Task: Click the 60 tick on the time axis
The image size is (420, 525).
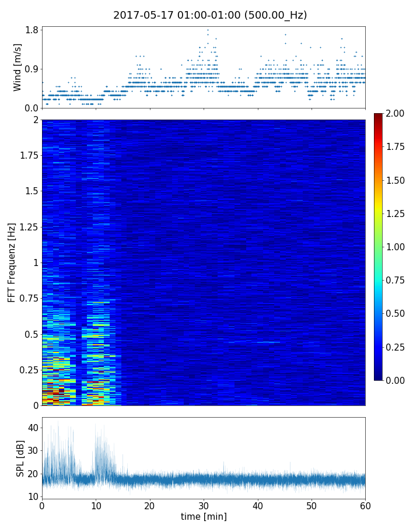Action: [x=365, y=505]
